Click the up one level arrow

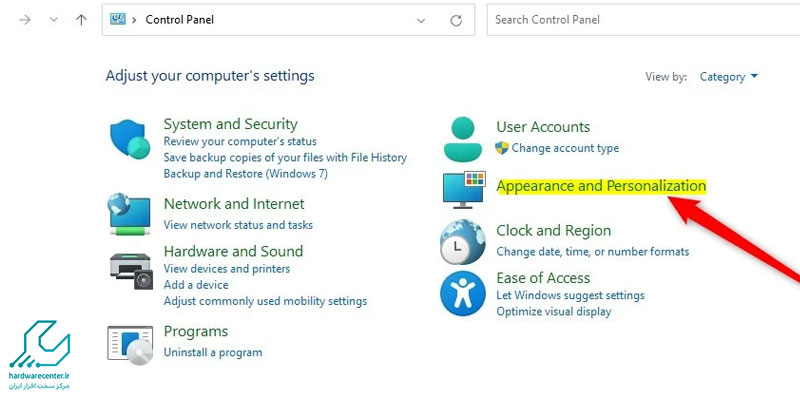point(81,20)
